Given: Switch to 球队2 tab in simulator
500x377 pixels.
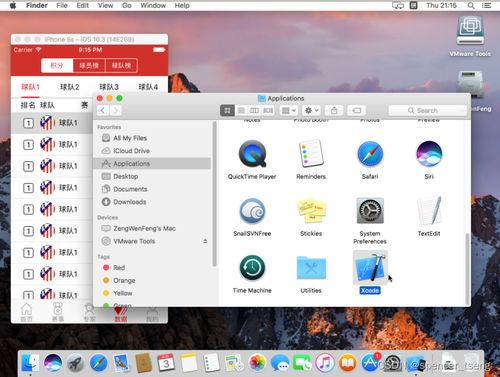Looking at the screenshot, I should coord(70,87).
